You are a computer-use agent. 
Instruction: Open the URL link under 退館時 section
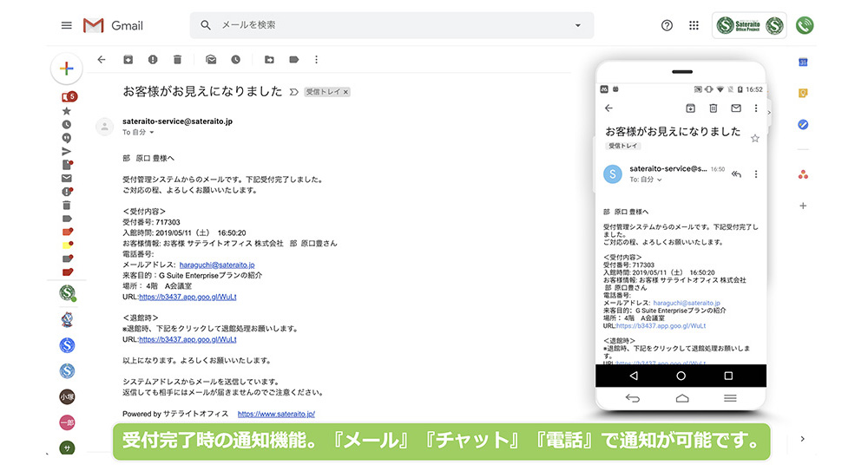[187, 340]
